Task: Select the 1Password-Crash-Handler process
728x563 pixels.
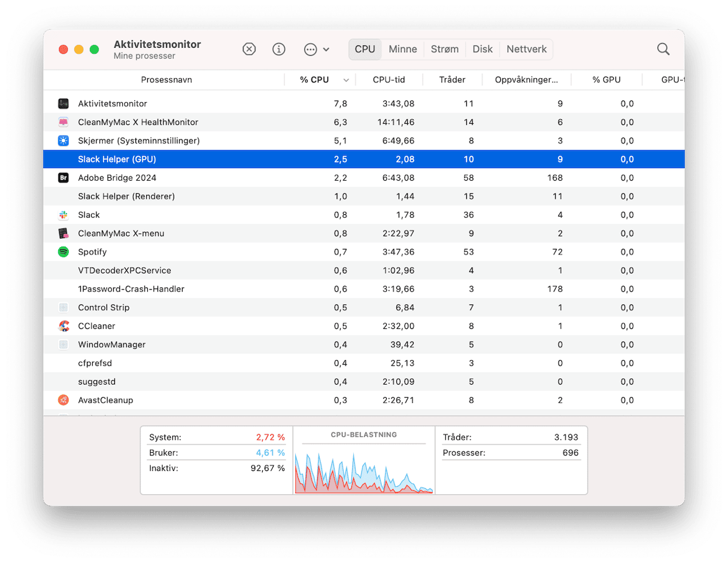Action: pos(364,289)
